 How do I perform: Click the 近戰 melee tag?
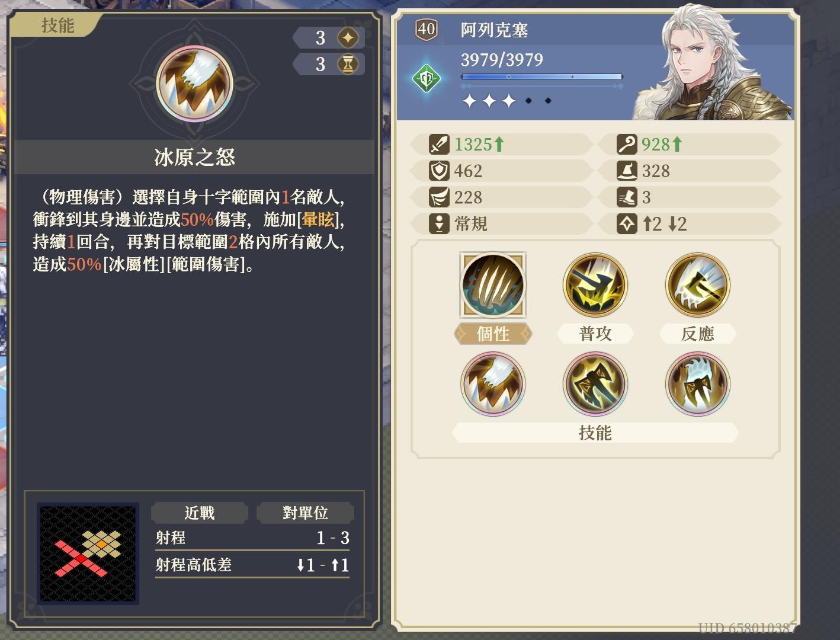[200, 513]
